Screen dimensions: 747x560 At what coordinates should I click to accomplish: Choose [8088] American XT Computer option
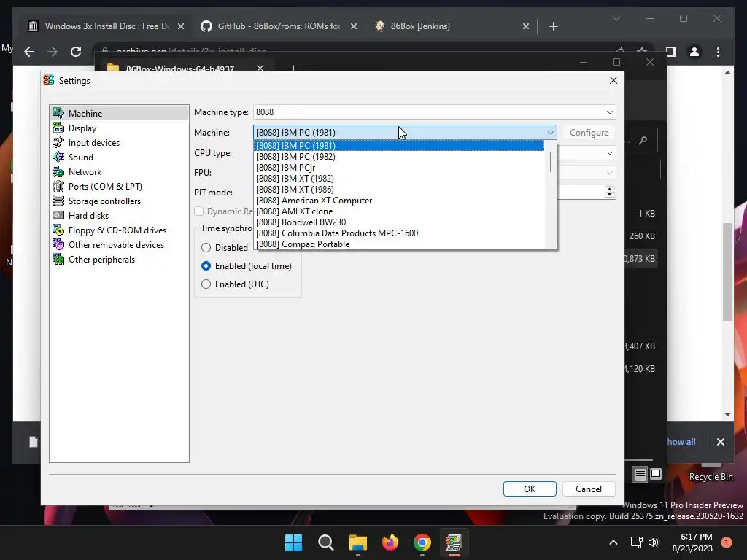click(x=399, y=201)
